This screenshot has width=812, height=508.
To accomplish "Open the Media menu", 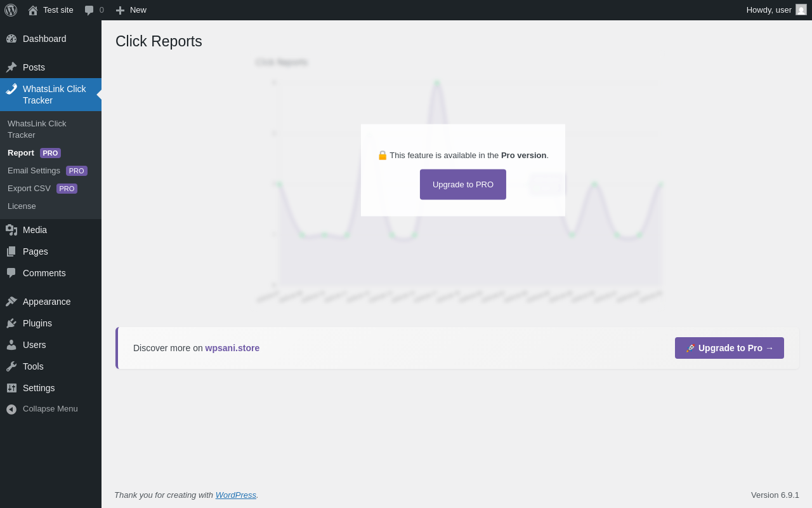I will tap(51, 230).
